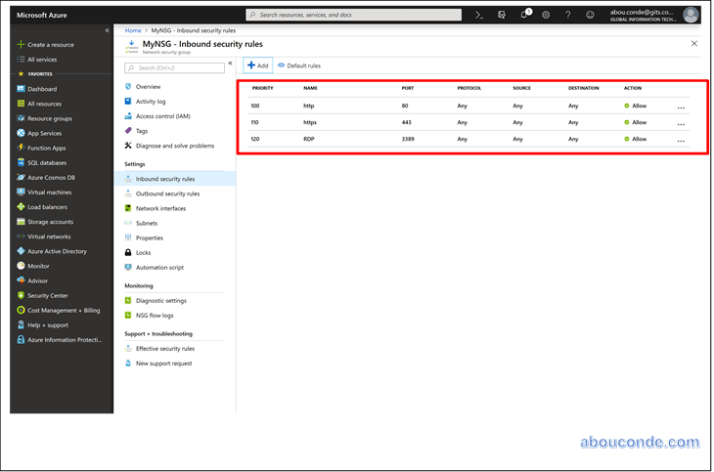Select Outbound security rules menu item
Screen dimensions: 714x472
(x=167, y=193)
